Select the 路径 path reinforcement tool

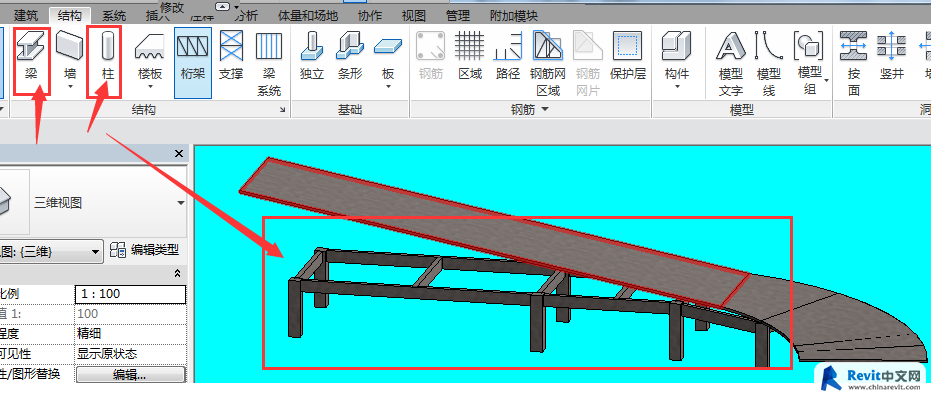[x=508, y=57]
